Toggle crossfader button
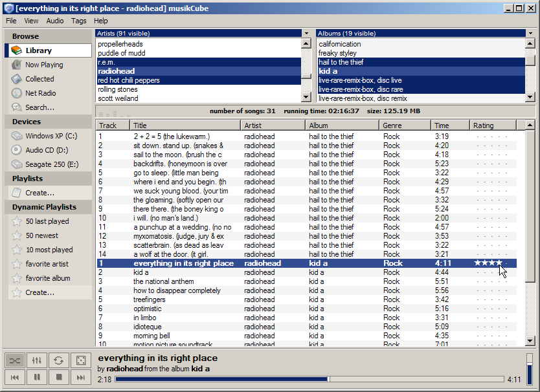This screenshot has width=540, height=392. tap(14, 360)
